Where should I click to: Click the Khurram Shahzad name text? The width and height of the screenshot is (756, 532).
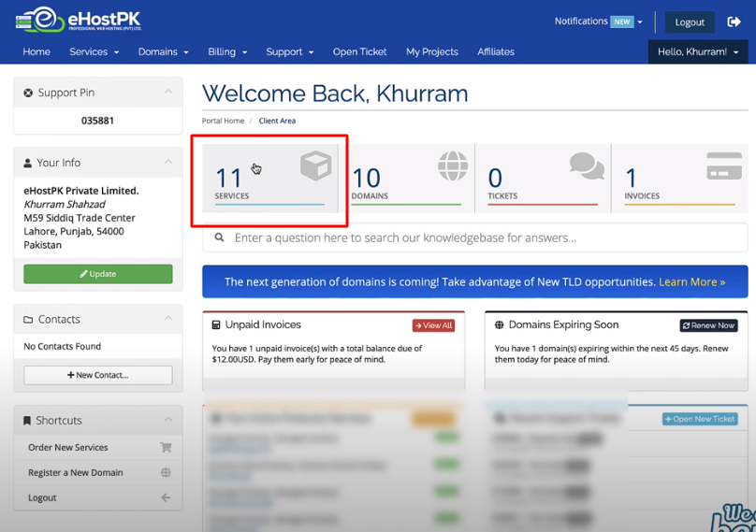click(65, 205)
